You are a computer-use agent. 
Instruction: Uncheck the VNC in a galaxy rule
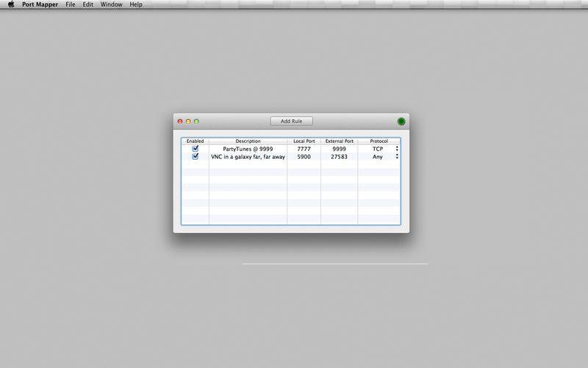point(195,157)
